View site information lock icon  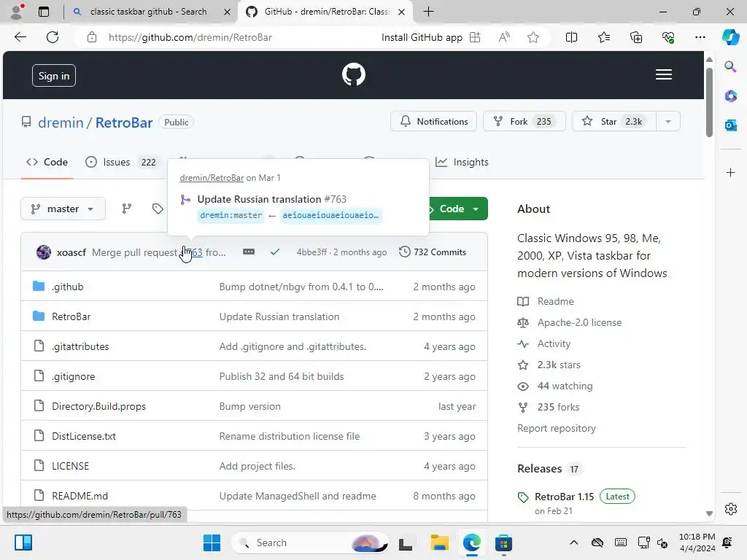[x=92, y=37]
